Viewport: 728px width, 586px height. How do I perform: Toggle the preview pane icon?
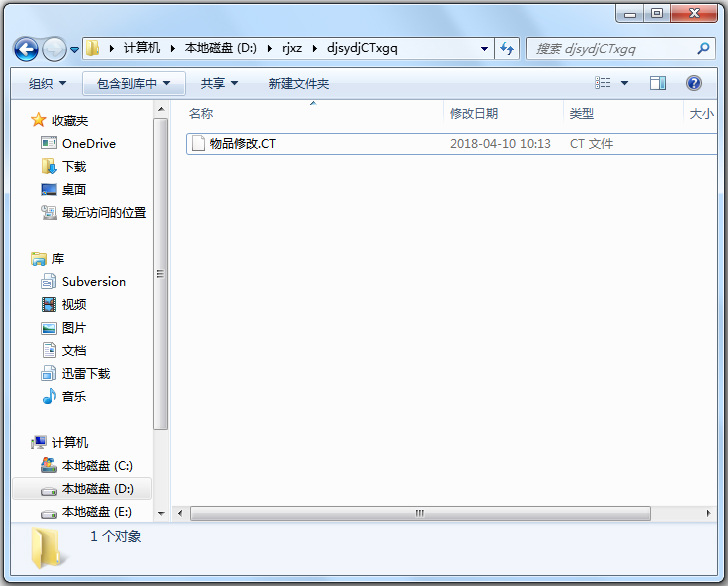click(x=657, y=83)
